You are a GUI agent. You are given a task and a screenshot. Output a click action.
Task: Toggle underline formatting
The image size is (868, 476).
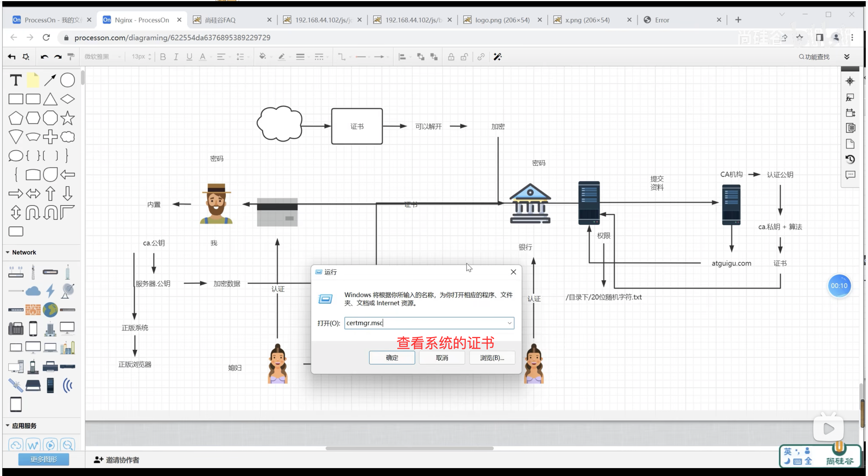pyautogui.click(x=189, y=57)
